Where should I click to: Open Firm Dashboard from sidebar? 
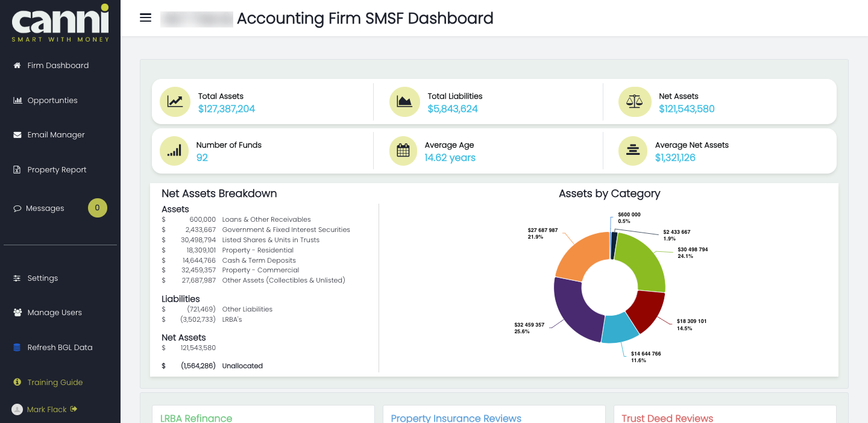click(x=58, y=66)
